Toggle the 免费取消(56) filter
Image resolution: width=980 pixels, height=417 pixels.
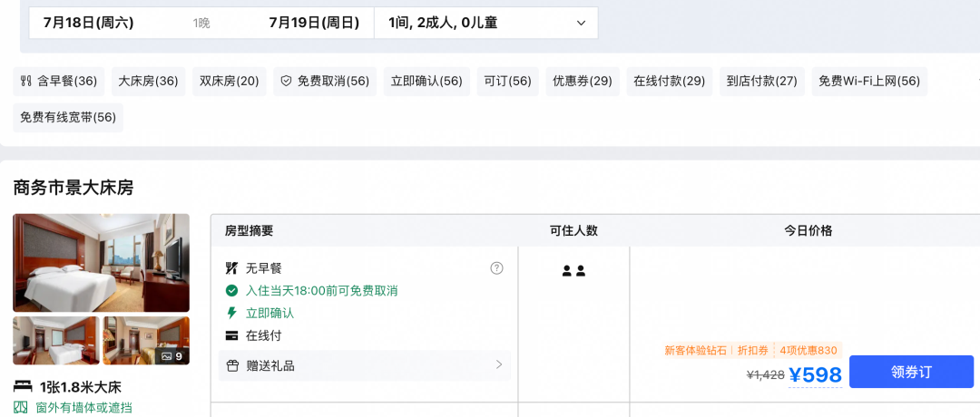pos(325,82)
